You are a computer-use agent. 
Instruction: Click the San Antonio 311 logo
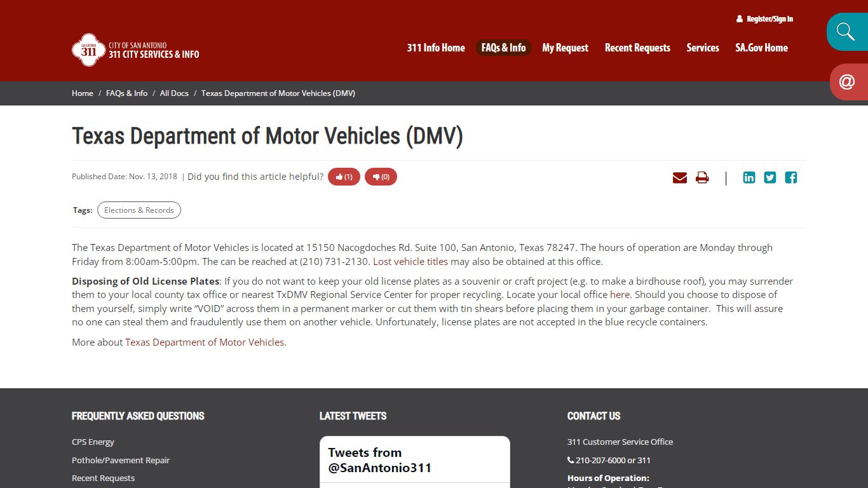coord(135,50)
